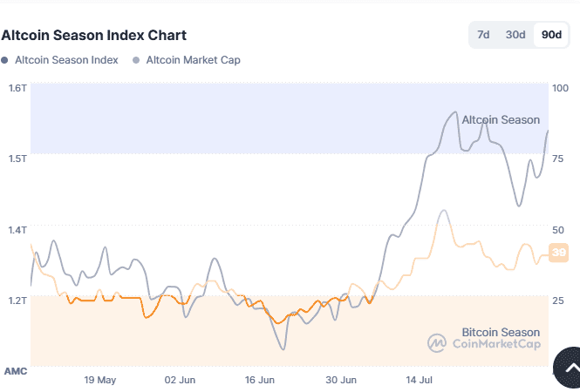Click the Altcoin Season zone label
The width and height of the screenshot is (580, 392).
tap(500, 119)
